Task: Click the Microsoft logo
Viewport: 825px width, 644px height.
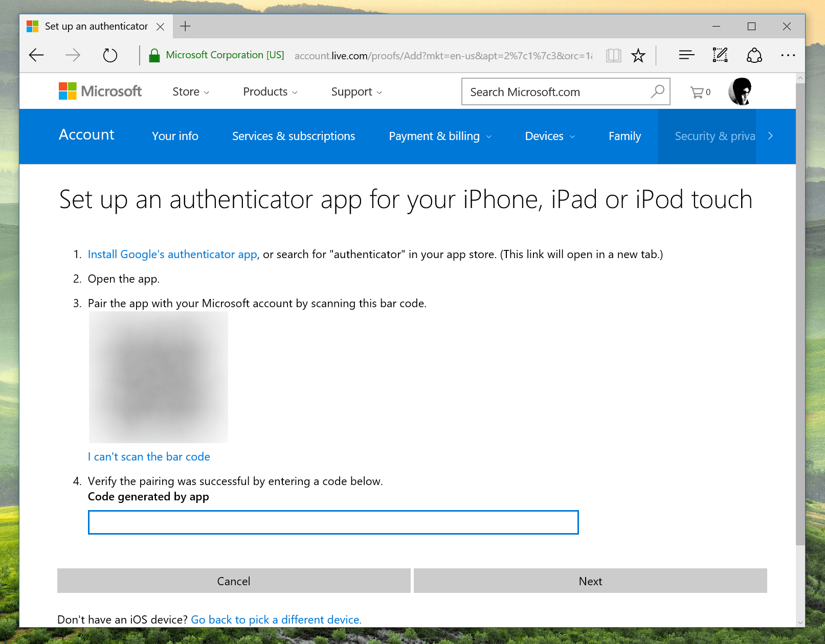Action: (x=100, y=91)
